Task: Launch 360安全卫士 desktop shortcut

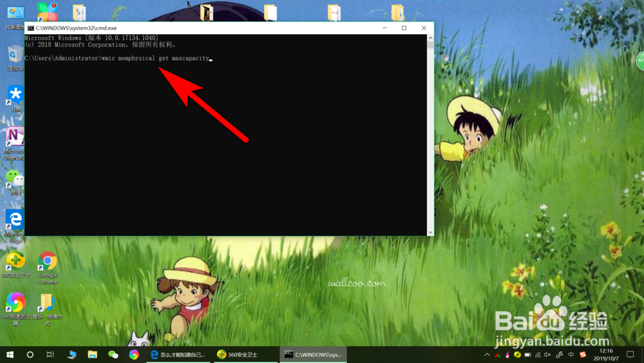Action: point(15,265)
